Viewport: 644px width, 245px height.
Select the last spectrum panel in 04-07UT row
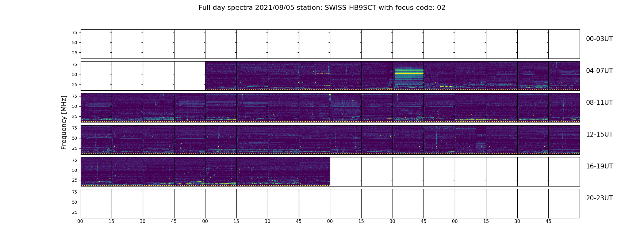564,76
